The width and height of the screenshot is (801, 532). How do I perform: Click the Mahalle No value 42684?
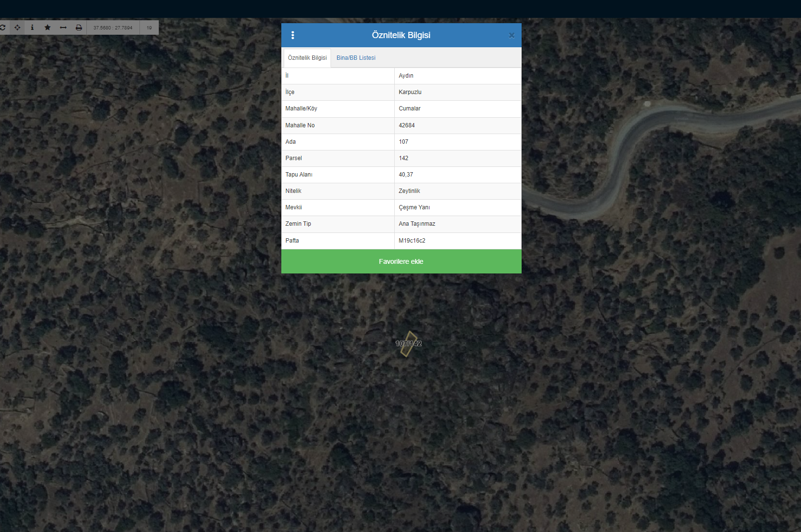click(406, 125)
